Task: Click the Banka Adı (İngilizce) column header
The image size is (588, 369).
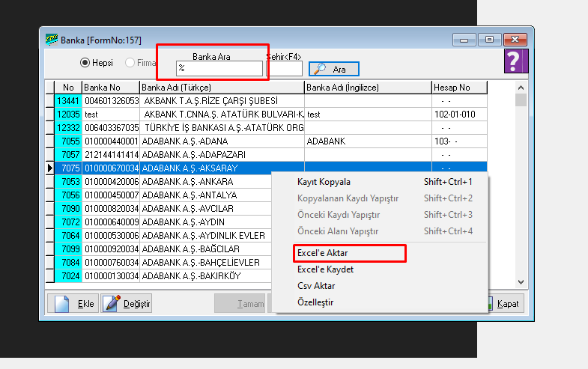Action: (x=368, y=88)
